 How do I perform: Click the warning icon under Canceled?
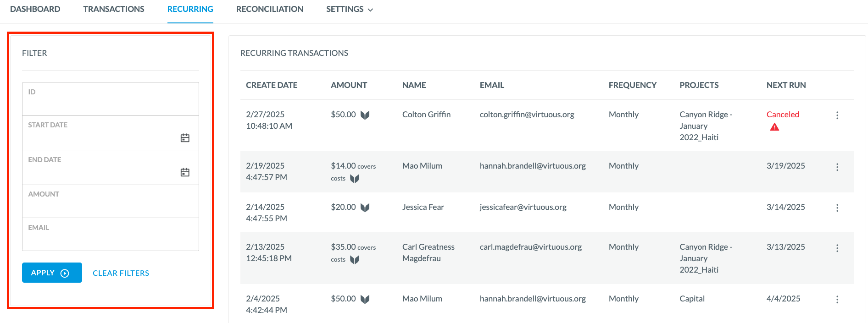[774, 127]
